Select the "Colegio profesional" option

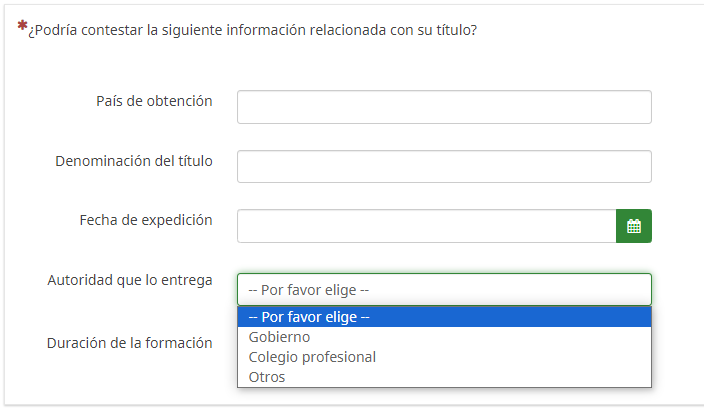pyautogui.click(x=312, y=357)
